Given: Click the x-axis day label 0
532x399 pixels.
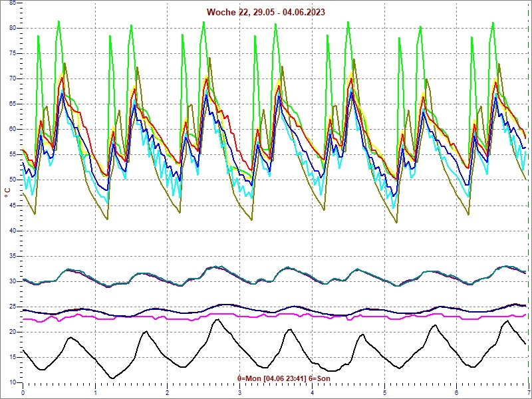Looking at the screenshot, I should (23, 393).
